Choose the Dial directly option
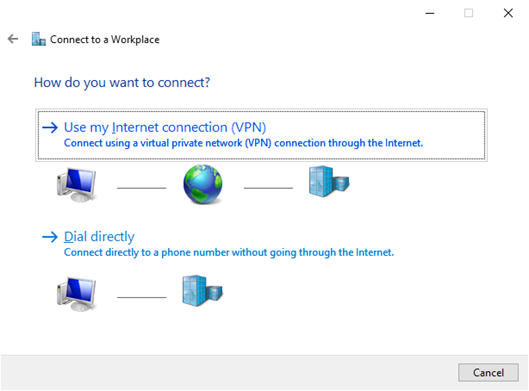 pyautogui.click(x=99, y=237)
